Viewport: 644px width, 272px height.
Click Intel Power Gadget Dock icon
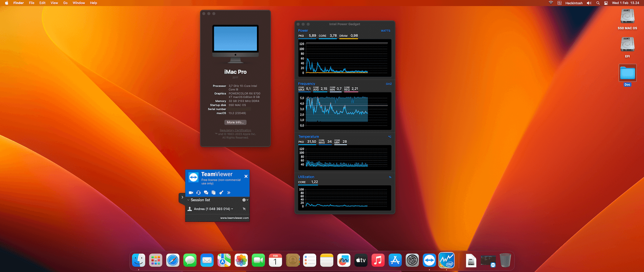pyautogui.click(x=446, y=260)
